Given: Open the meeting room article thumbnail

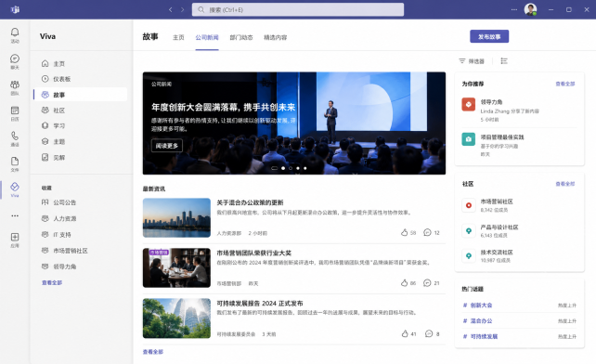Looking at the screenshot, I should 176,267.
